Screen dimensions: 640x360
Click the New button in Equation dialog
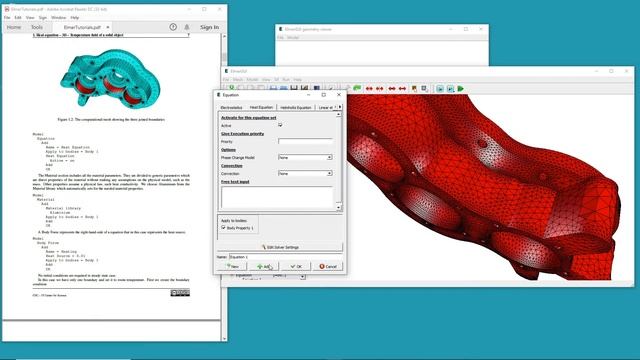click(233, 266)
